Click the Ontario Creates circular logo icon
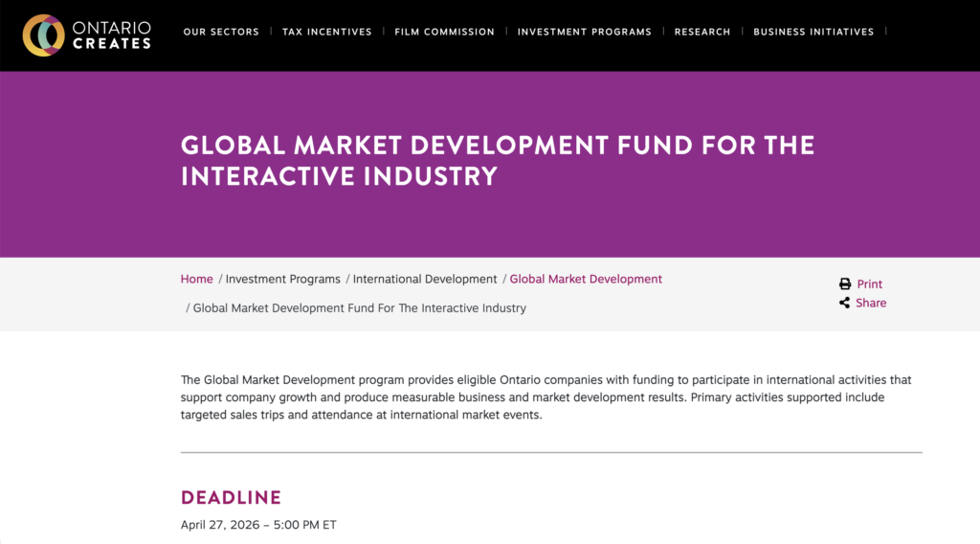 (43, 35)
